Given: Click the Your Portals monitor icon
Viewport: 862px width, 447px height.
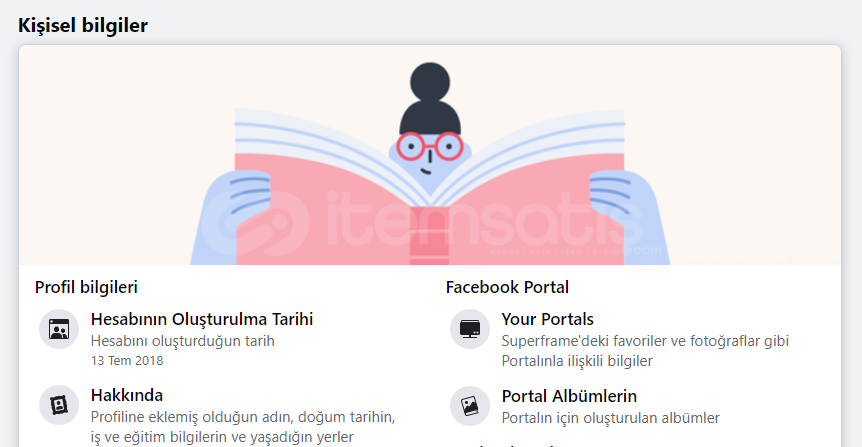Looking at the screenshot, I should click(x=469, y=329).
